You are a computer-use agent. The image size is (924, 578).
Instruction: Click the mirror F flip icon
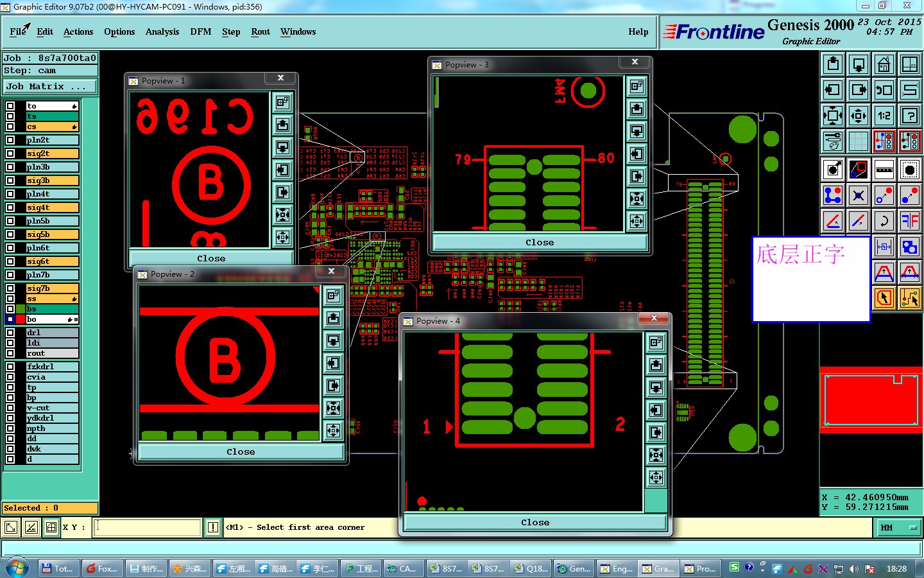(x=910, y=221)
